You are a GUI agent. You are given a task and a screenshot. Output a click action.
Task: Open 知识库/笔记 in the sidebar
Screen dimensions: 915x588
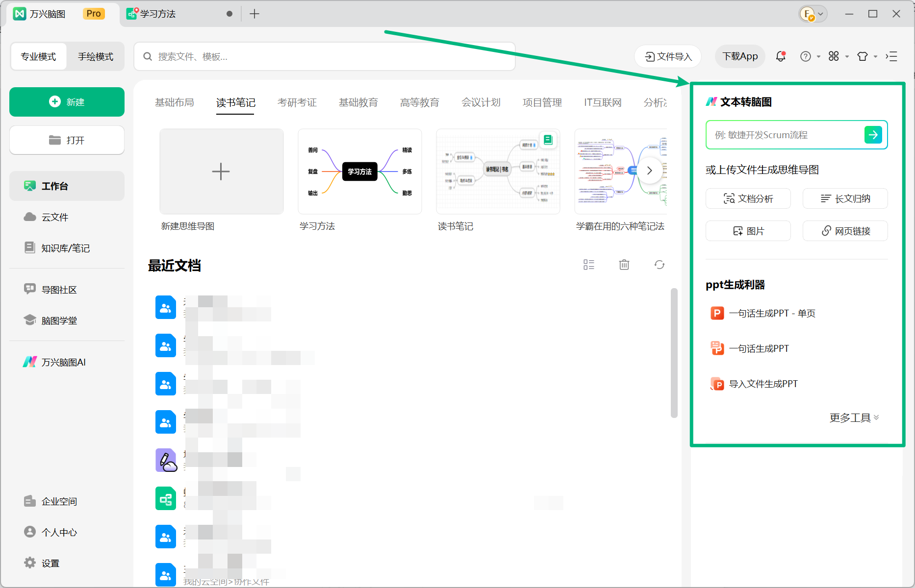point(67,248)
